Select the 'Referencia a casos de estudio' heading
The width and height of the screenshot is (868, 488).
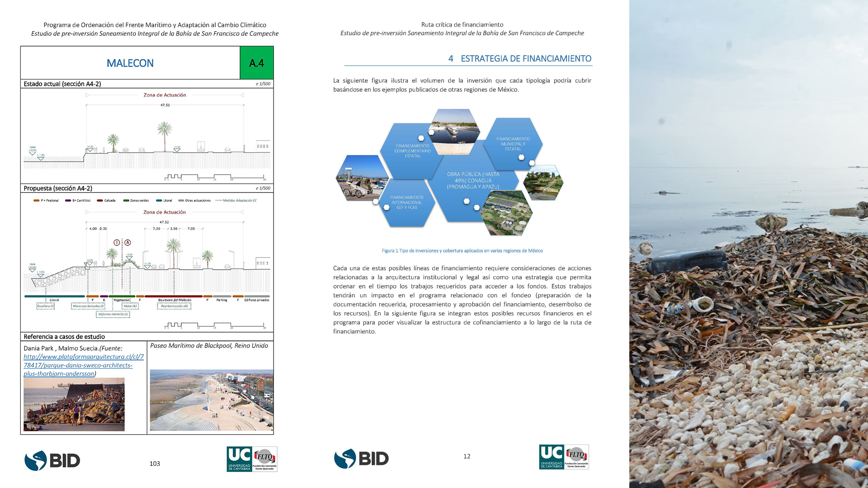coord(64,337)
